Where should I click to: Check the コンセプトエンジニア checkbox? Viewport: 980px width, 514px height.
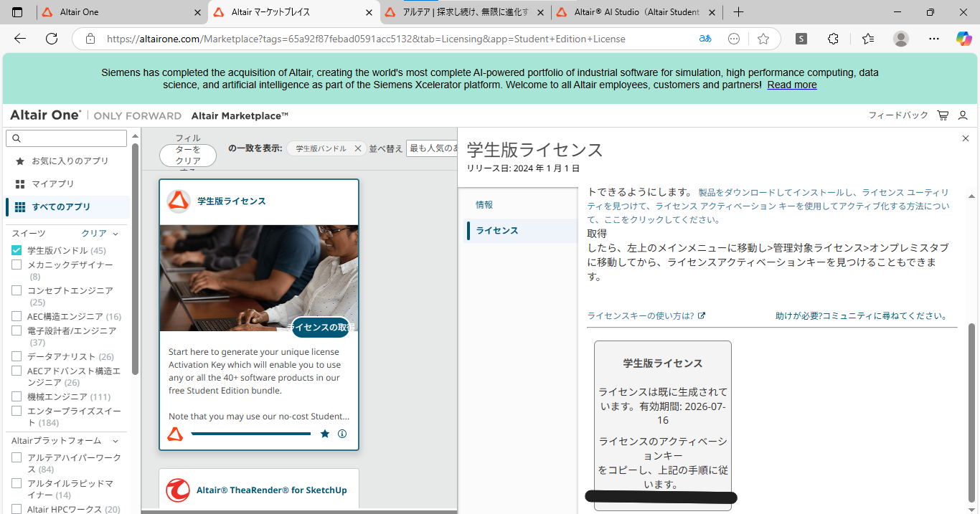click(x=17, y=290)
